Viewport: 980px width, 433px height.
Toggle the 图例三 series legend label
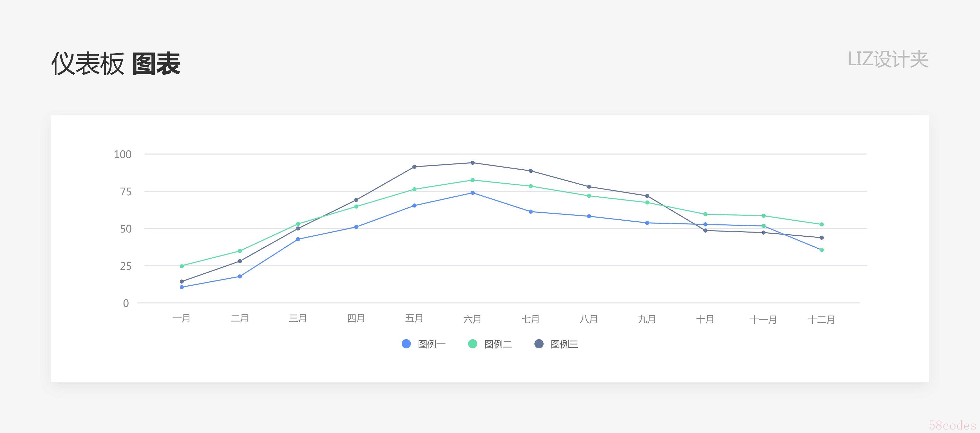point(564,344)
